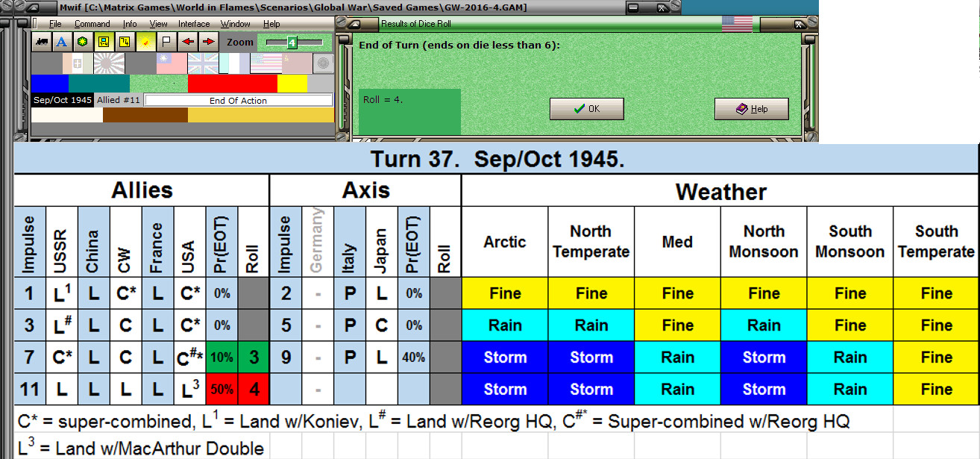980x459 pixels.
Task: Click the round gray button beside flags
Action: tap(322, 63)
